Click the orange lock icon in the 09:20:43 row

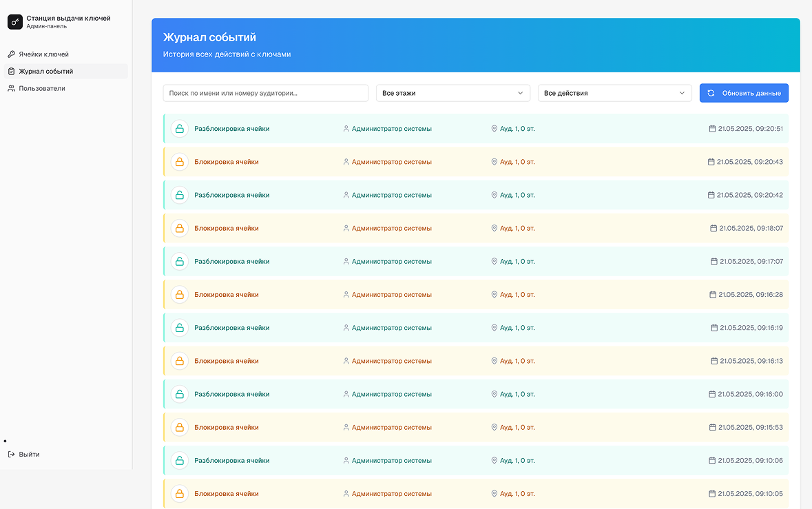pyautogui.click(x=180, y=162)
